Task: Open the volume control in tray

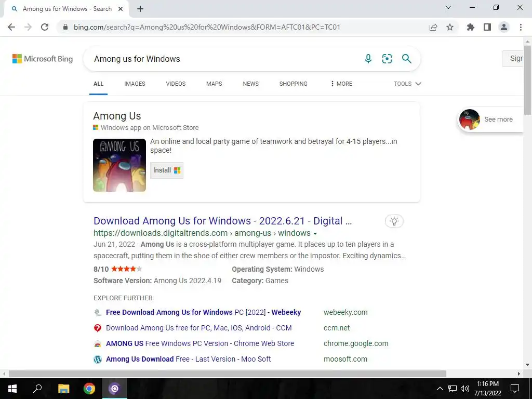Action: click(465, 389)
